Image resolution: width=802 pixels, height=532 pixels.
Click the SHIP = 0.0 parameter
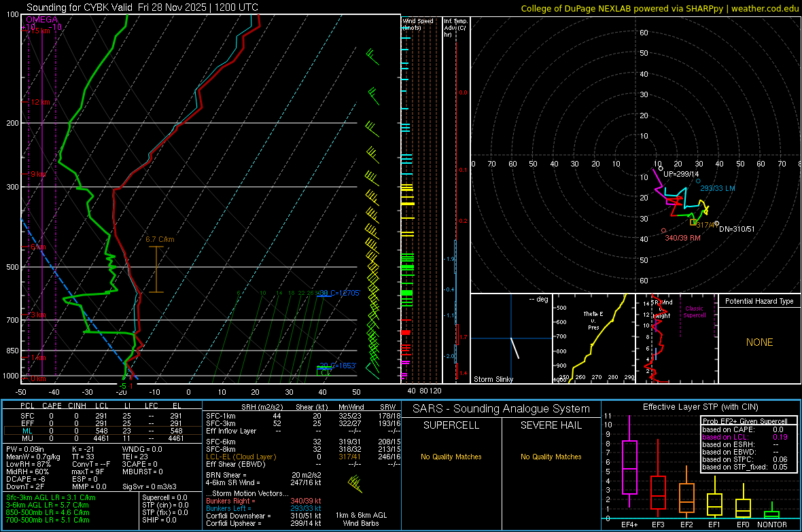tap(159, 520)
